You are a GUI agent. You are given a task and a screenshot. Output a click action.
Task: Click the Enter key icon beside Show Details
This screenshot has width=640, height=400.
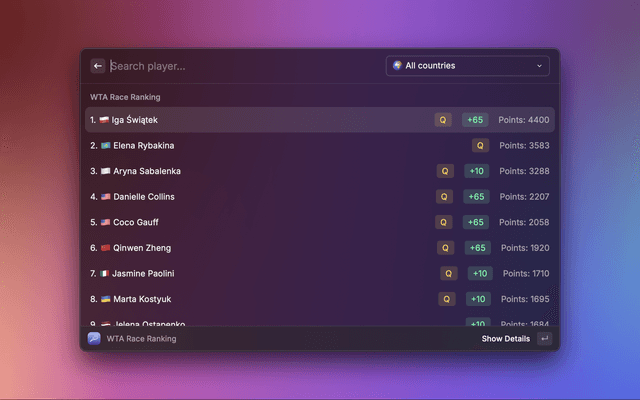(x=544, y=338)
